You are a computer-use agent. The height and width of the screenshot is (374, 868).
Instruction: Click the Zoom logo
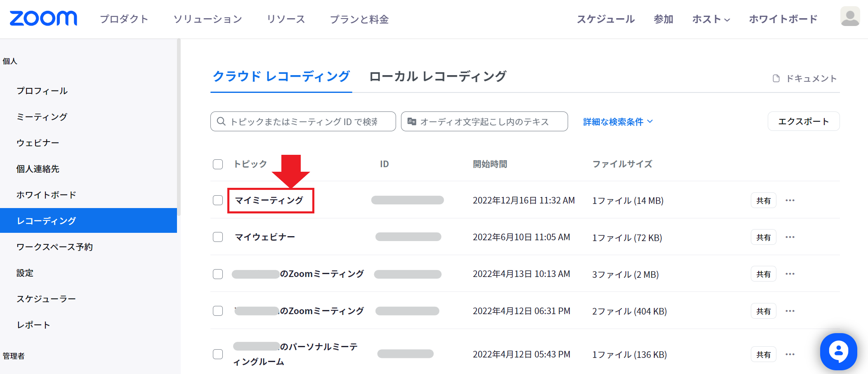(x=43, y=19)
